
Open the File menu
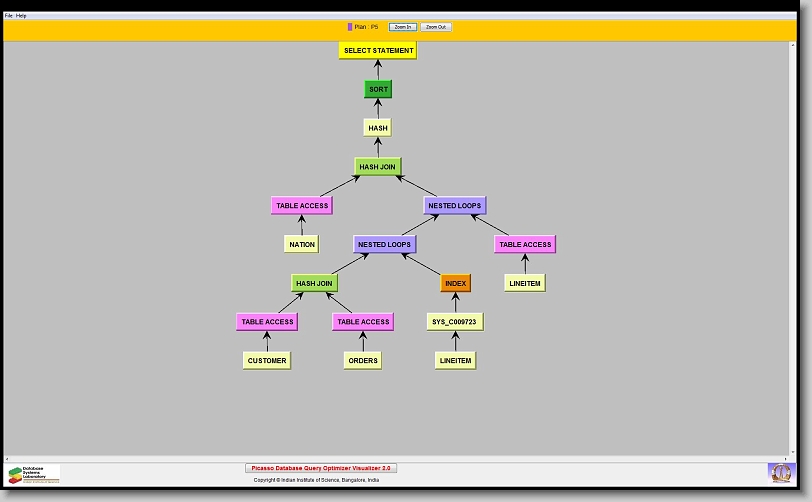(x=9, y=16)
